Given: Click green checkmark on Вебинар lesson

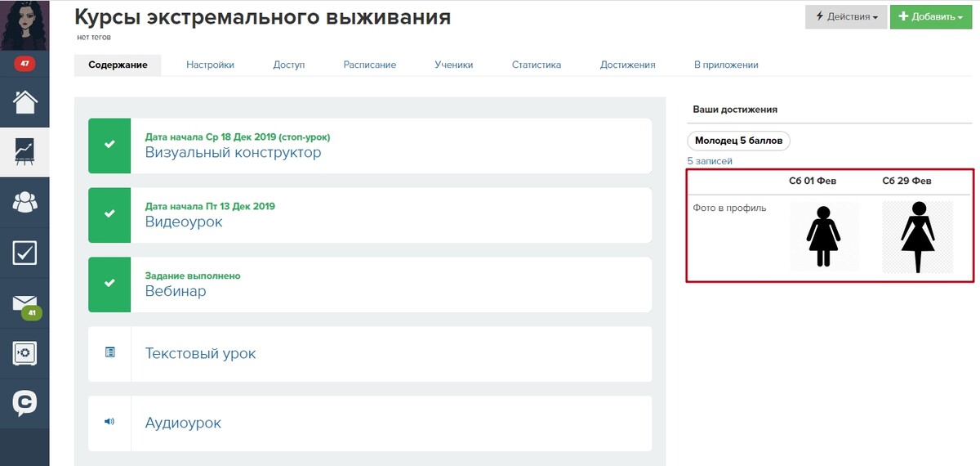Looking at the screenshot, I should pos(109,284).
